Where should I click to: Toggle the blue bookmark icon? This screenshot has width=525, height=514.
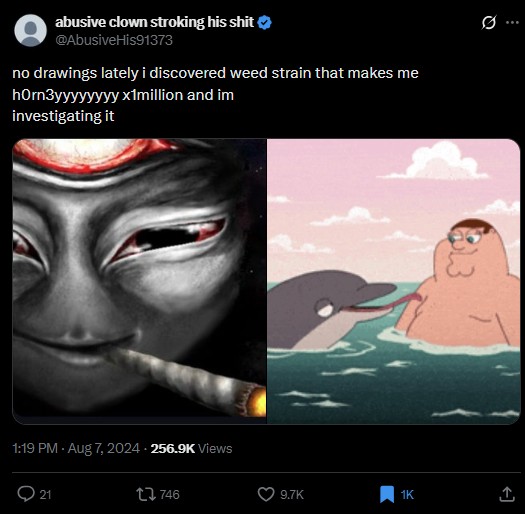coord(387,494)
